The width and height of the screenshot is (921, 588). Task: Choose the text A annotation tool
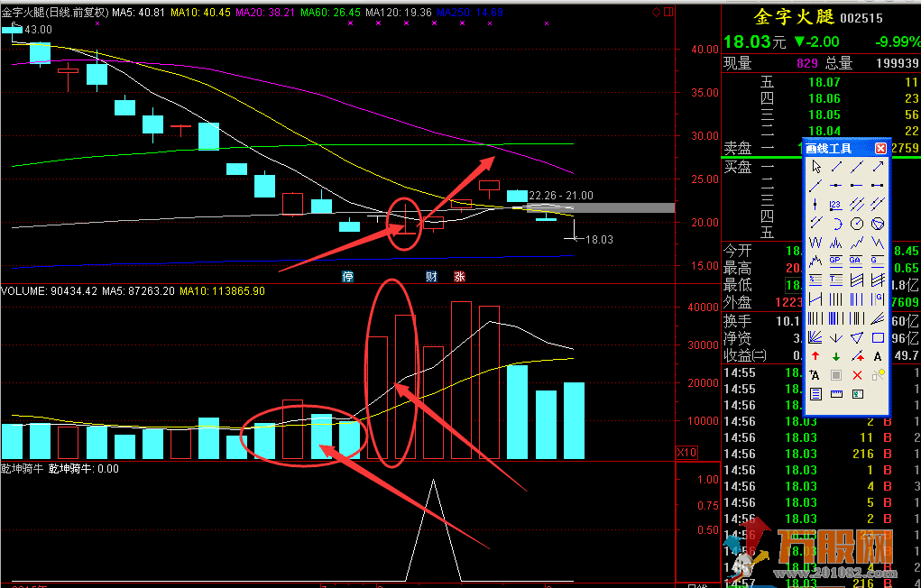tap(878, 356)
